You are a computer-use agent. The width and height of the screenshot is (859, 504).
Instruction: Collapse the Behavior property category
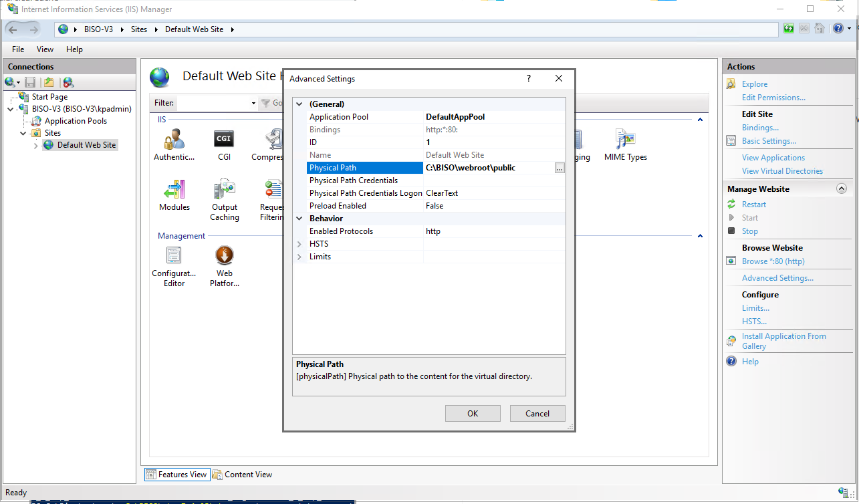[299, 219]
